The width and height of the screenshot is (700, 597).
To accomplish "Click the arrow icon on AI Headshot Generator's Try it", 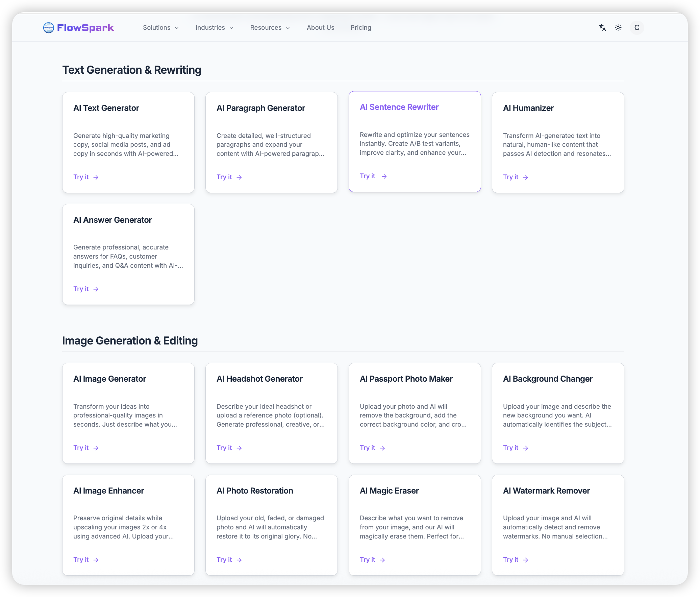I will [239, 448].
